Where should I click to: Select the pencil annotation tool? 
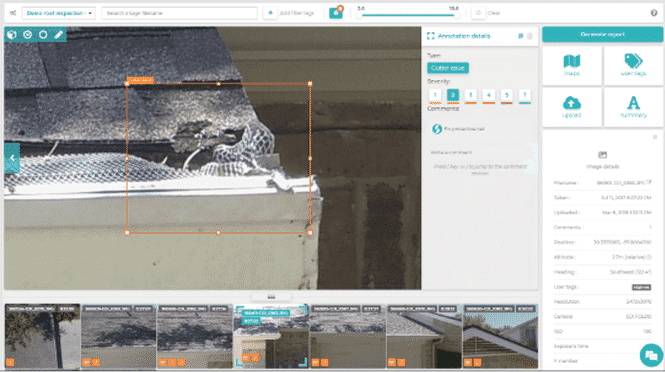coord(59,35)
